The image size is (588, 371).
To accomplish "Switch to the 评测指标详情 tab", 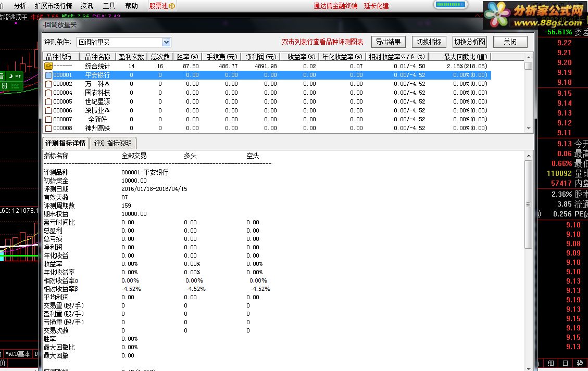I will point(66,143).
